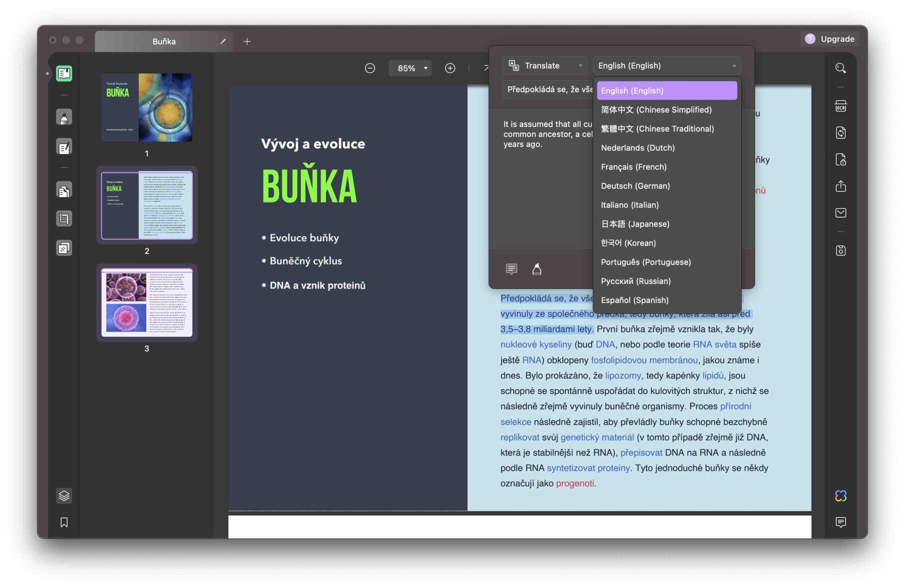Choose Chinese Simplified as target language

667,110
